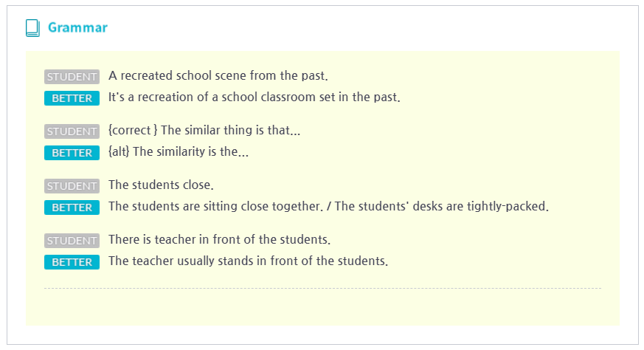Click the first BETTER badge
Viewport: 644px width, 350px height.
pos(72,98)
